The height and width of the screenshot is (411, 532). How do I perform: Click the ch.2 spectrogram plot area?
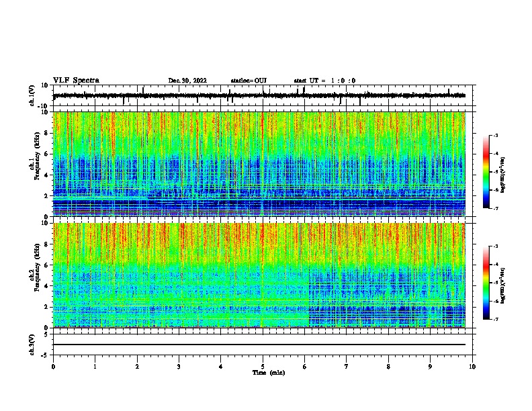pos(259,275)
